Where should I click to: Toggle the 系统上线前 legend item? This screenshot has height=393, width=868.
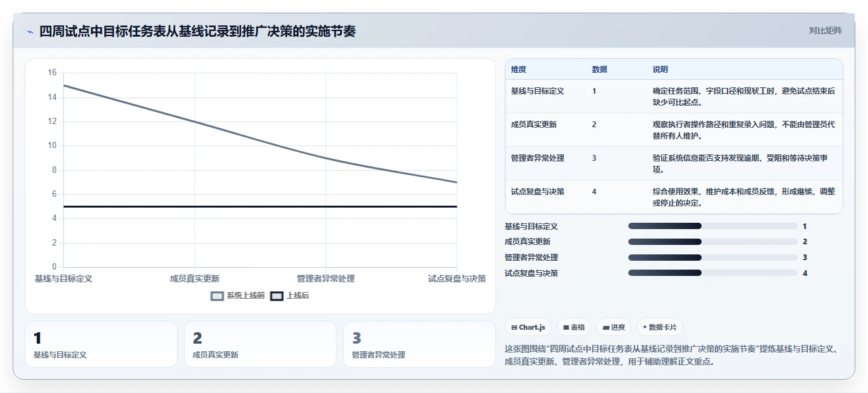237,296
